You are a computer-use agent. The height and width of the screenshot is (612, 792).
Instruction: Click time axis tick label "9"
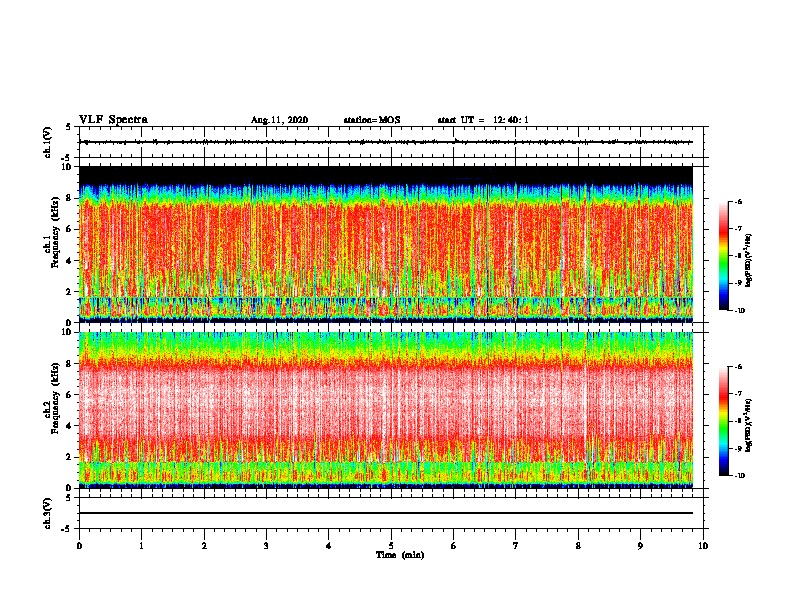[640, 546]
